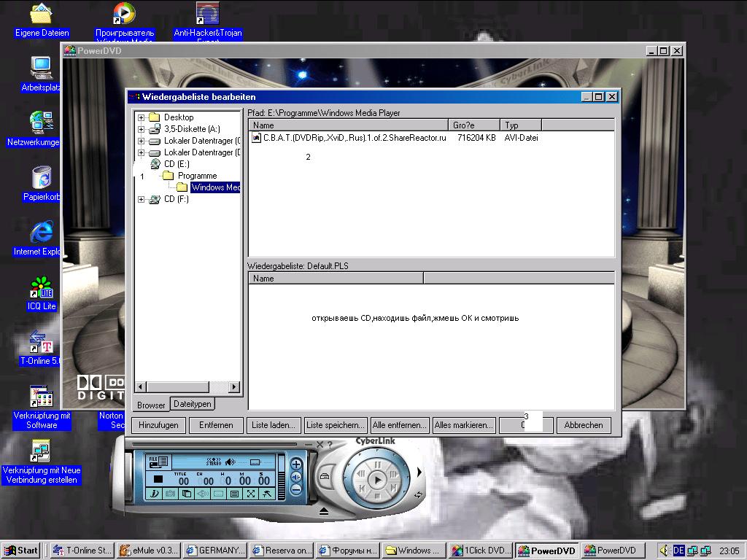Image resolution: width=747 pixels, height=560 pixels.
Task: Sort file list by Typ column
Action: (521, 125)
